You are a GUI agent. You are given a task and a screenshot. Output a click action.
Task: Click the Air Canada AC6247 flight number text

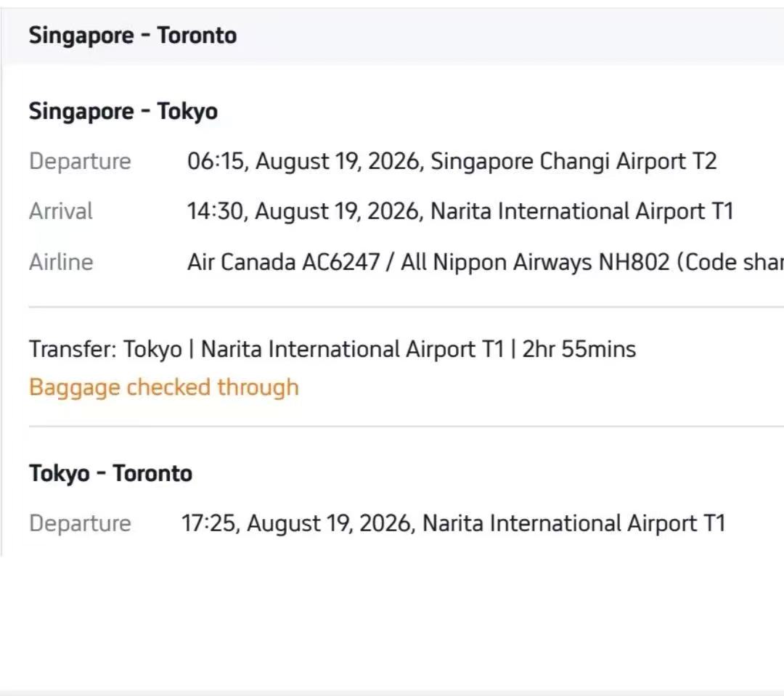point(284,262)
